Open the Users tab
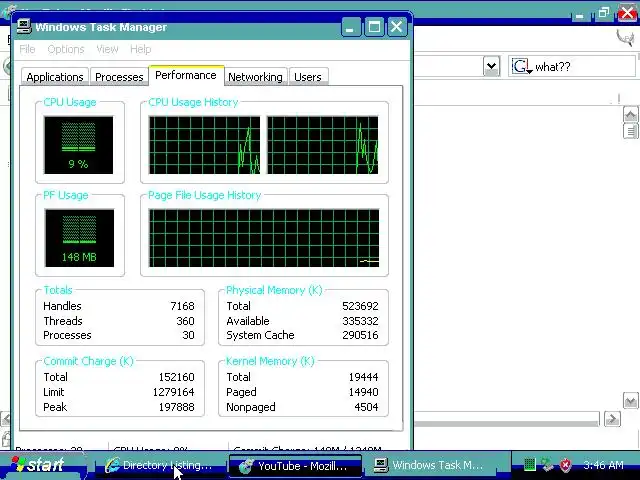This screenshot has height=480, width=640. (308, 77)
